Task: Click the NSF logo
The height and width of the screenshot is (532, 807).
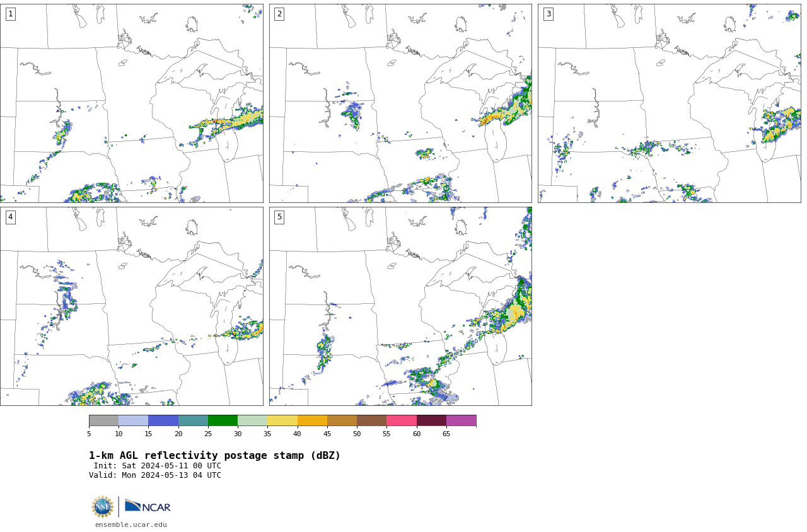Action: click(x=103, y=507)
